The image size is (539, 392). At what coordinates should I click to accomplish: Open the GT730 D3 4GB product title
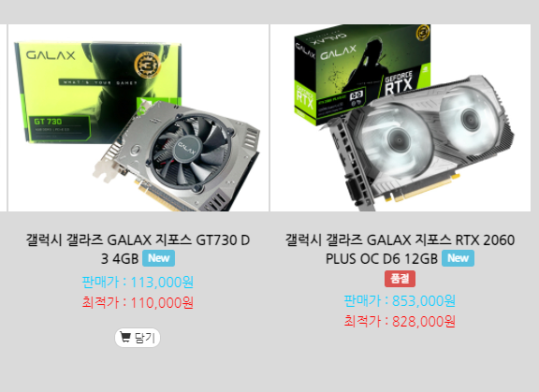coord(138,249)
